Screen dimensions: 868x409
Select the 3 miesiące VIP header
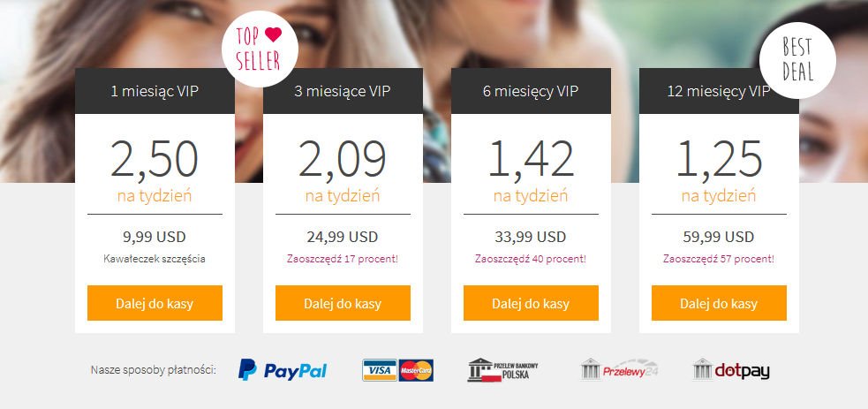[x=343, y=91]
